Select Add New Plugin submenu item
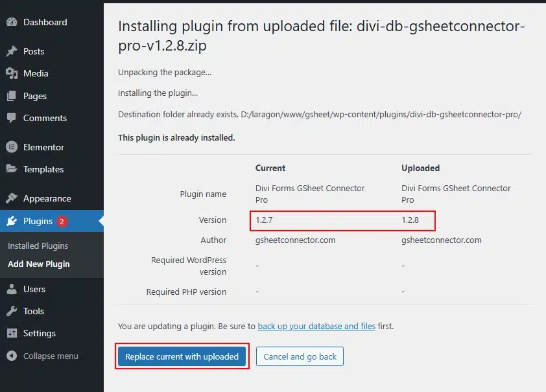The image size is (546, 392). click(39, 264)
